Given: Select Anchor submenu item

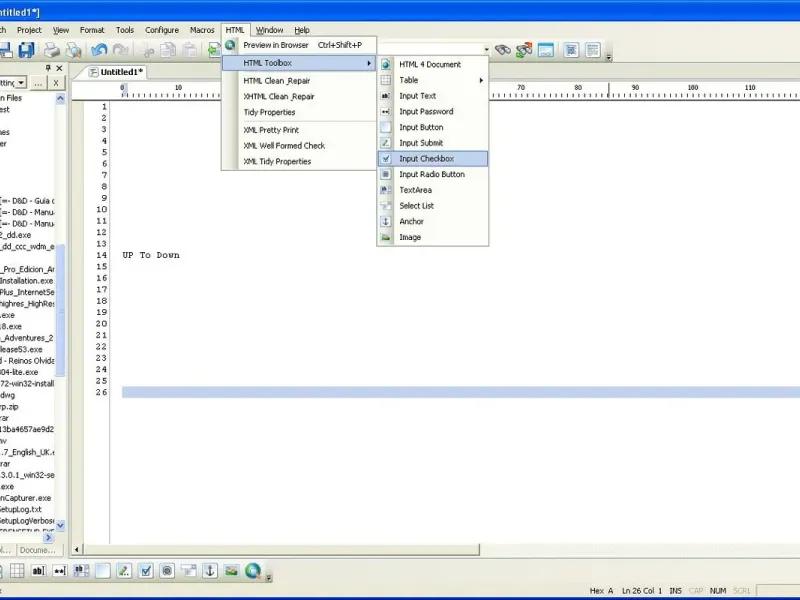Looking at the screenshot, I should coord(433,221).
